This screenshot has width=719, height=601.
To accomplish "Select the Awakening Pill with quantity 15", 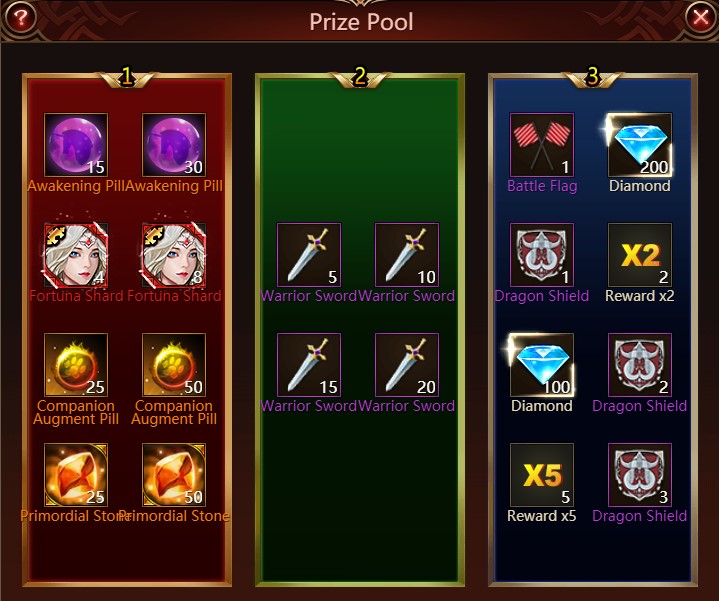I will click(x=76, y=145).
